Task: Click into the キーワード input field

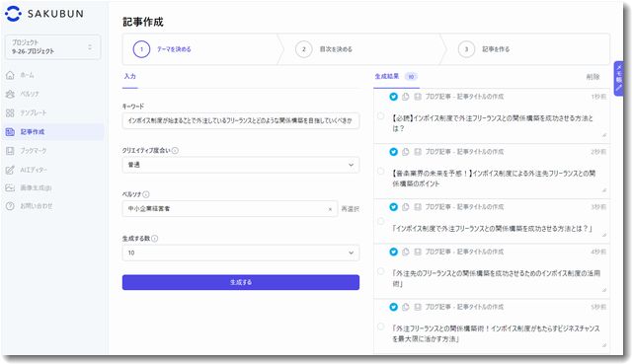Action: [x=241, y=120]
